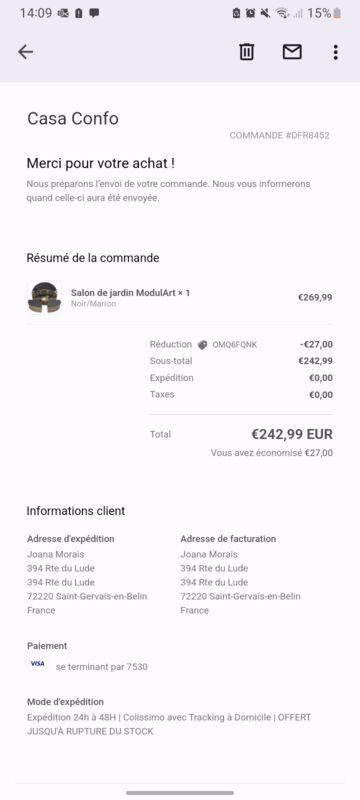Tap the bottom navigation gesture bar
This screenshot has height=800, width=360.
click(180, 793)
